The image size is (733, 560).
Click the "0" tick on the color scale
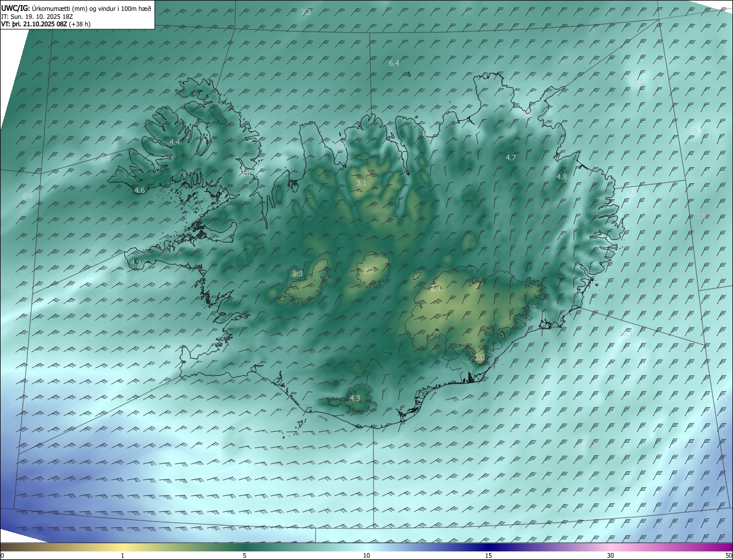[2, 555]
